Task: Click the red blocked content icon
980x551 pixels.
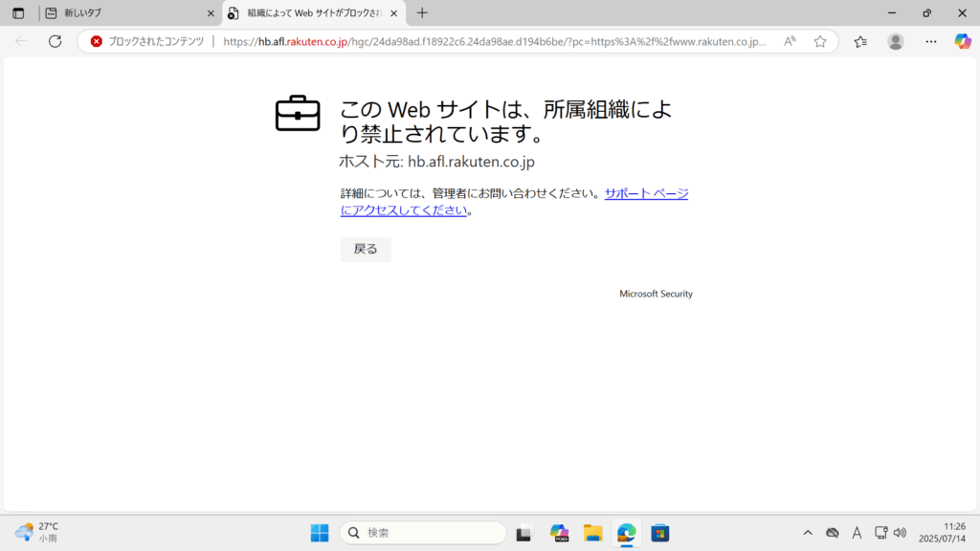Action: (97, 41)
